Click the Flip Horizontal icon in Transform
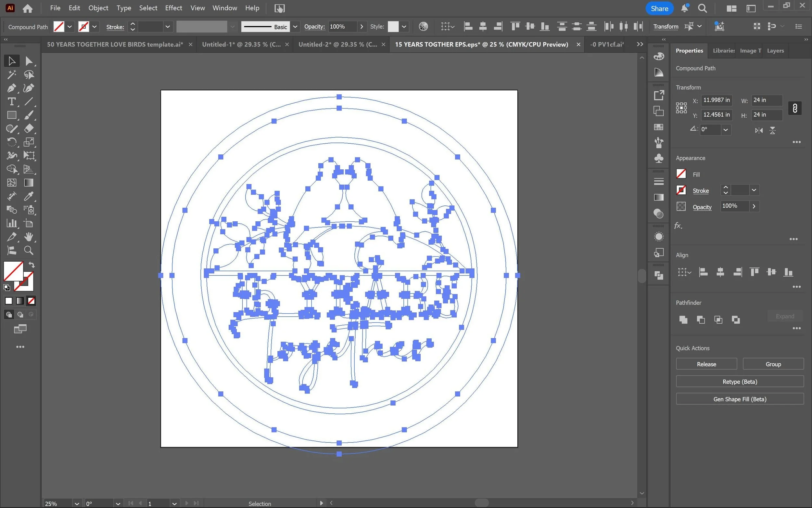The image size is (812, 508). (x=759, y=130)
